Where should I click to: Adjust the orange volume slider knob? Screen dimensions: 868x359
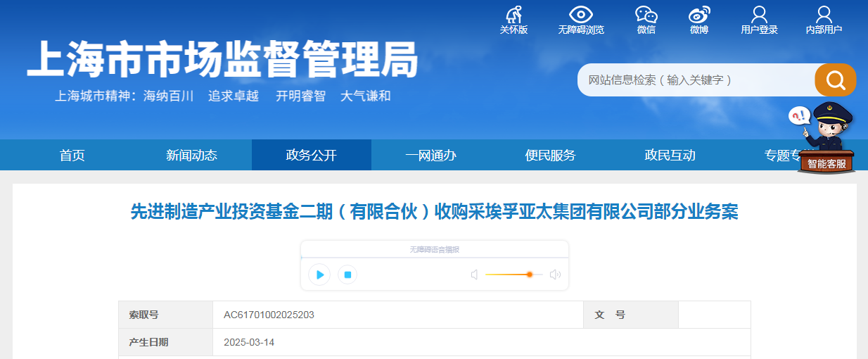[x=530, y=275]
